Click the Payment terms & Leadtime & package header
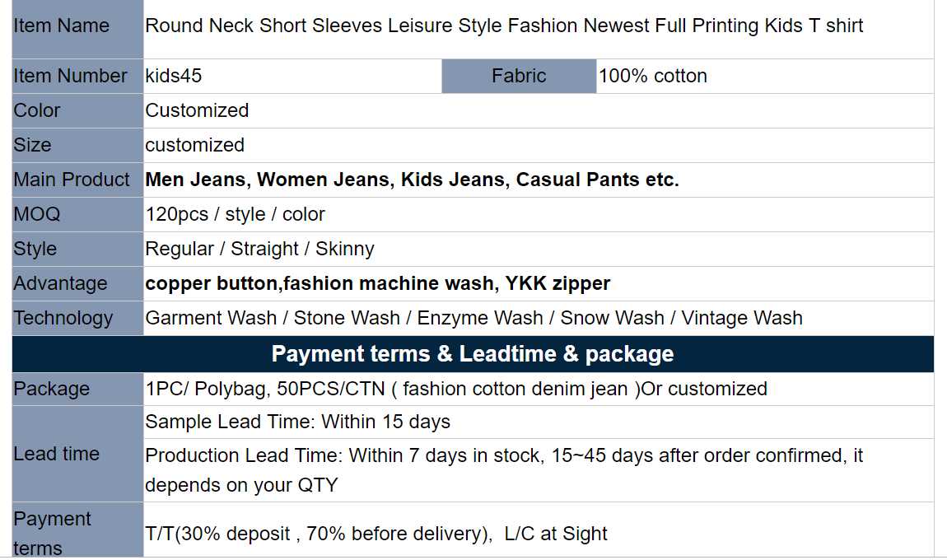The image size is (947, 560). pyautogui.click(x=473, y=354)
